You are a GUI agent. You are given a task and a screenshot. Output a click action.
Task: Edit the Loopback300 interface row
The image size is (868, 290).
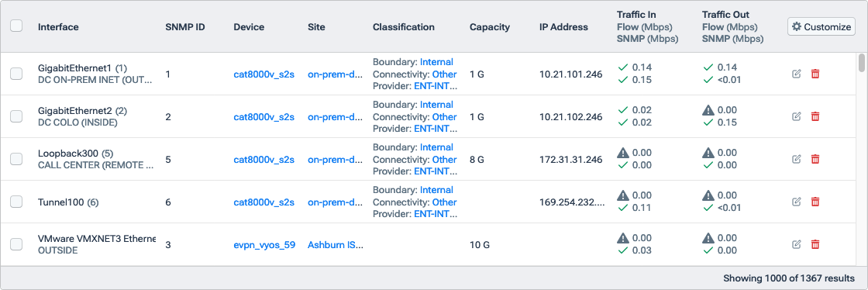coord(797,159)
